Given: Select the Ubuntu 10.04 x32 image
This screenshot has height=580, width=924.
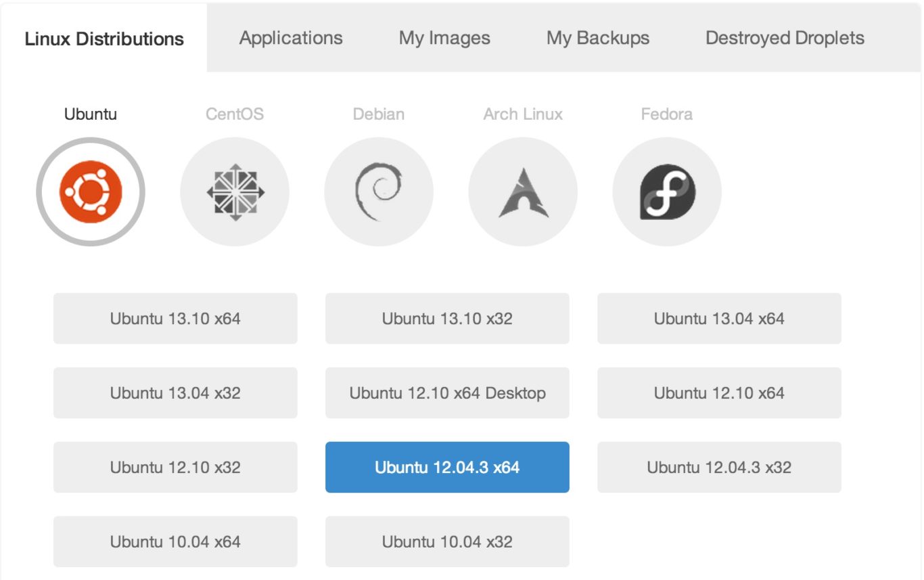Looking at the screenshot, I should [447, 541].
